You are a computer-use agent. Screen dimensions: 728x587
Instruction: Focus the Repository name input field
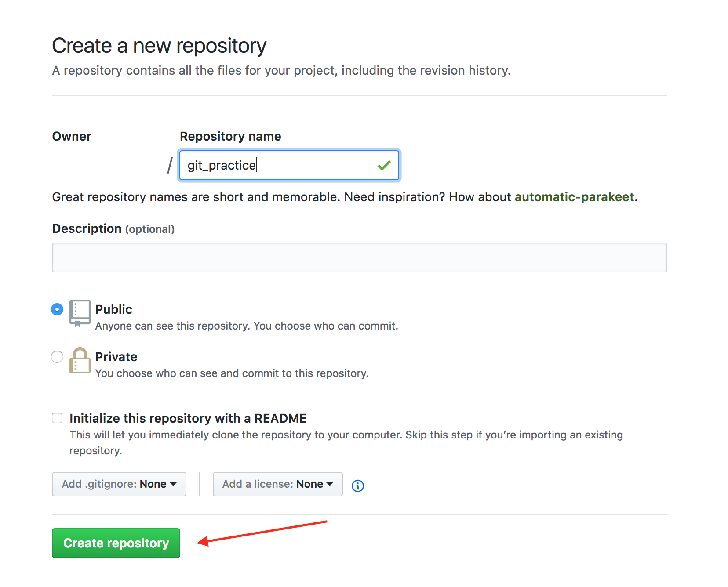(289, 165)
